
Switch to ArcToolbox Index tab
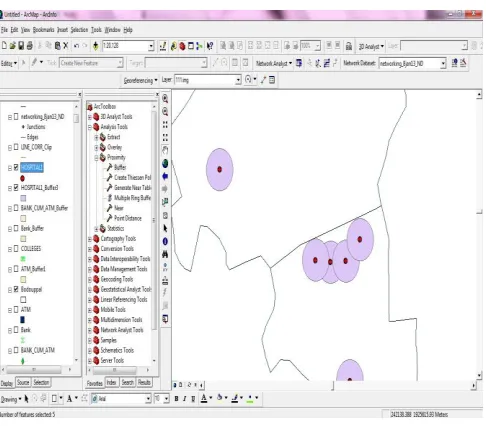(x=111, y=382)
